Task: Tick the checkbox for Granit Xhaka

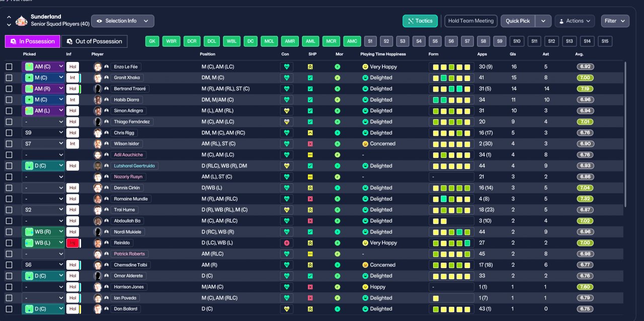Action: [9, 77]
